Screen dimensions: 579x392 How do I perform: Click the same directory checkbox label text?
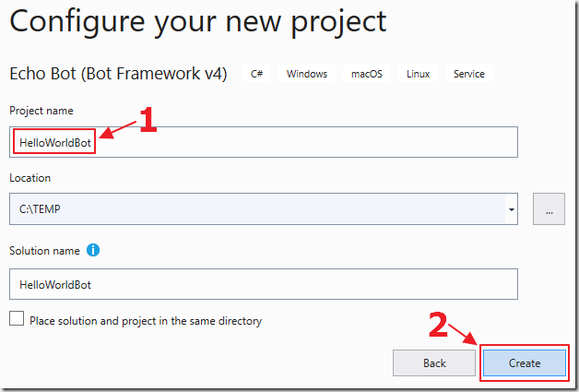(x=146, y=320)
